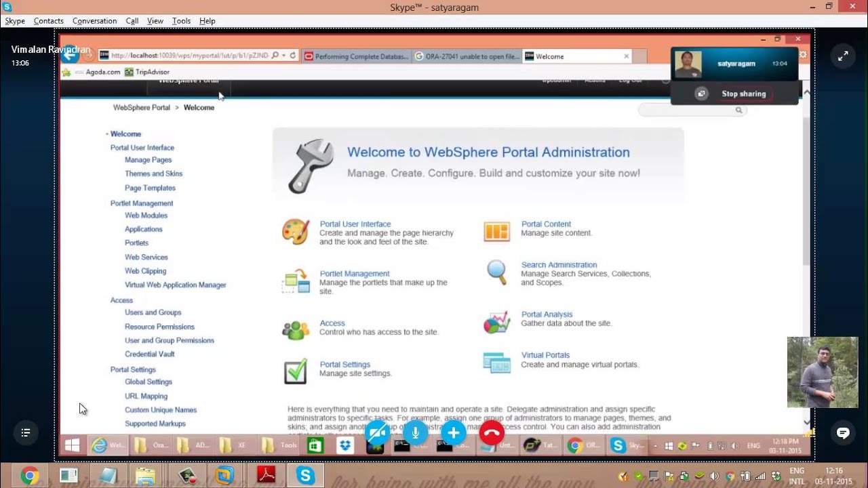Toggle full screen view of the call
This screenshot has height=488, width=868.
click(843, 56)
